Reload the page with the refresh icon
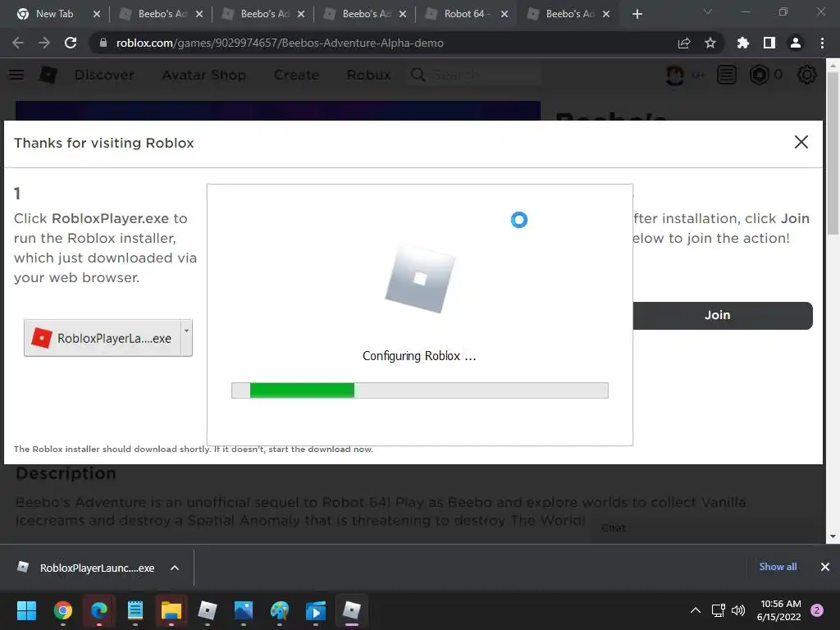This screenshot has height=630, width=840. click(71, 43)
